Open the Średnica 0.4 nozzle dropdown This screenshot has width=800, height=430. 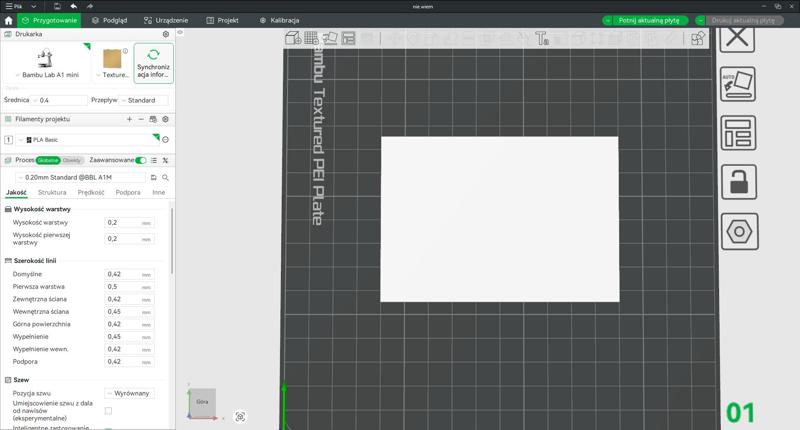coord(60,100)
